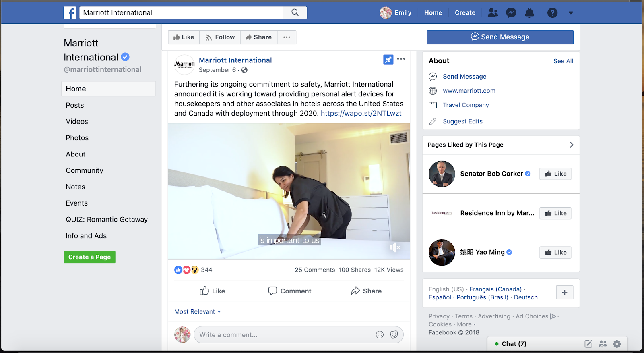Compose new message icon in chat bar
The image size is (644, 353).
588,344
